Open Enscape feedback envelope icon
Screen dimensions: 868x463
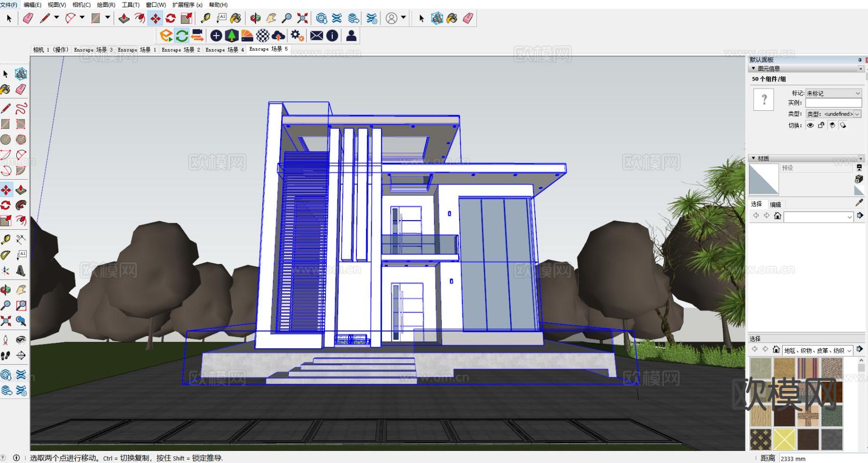click(316, 35)
